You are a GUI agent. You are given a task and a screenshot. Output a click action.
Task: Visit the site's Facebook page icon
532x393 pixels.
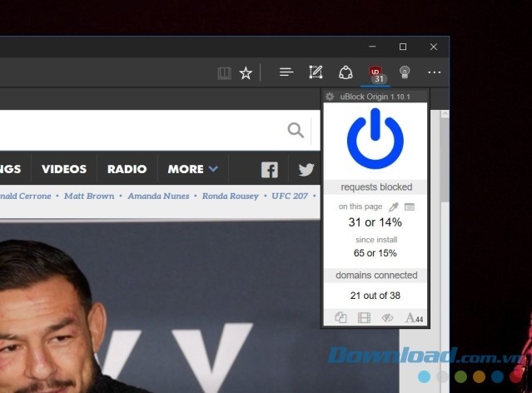pos(270,170)
